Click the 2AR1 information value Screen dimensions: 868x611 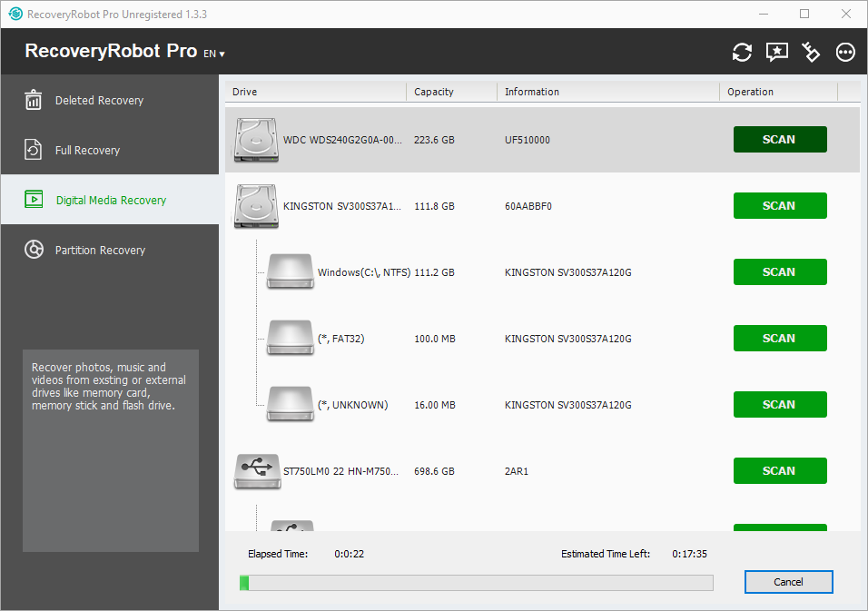516,471
